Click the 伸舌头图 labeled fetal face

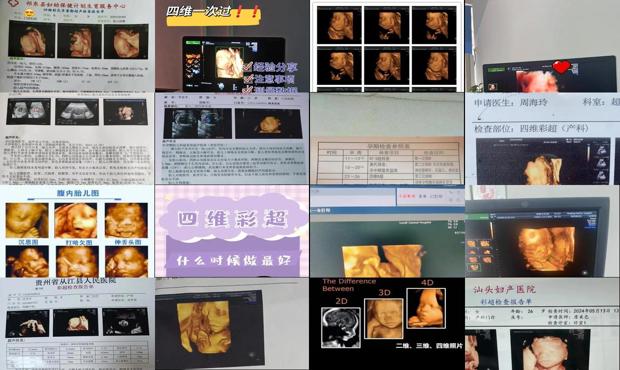coord(126,221)
